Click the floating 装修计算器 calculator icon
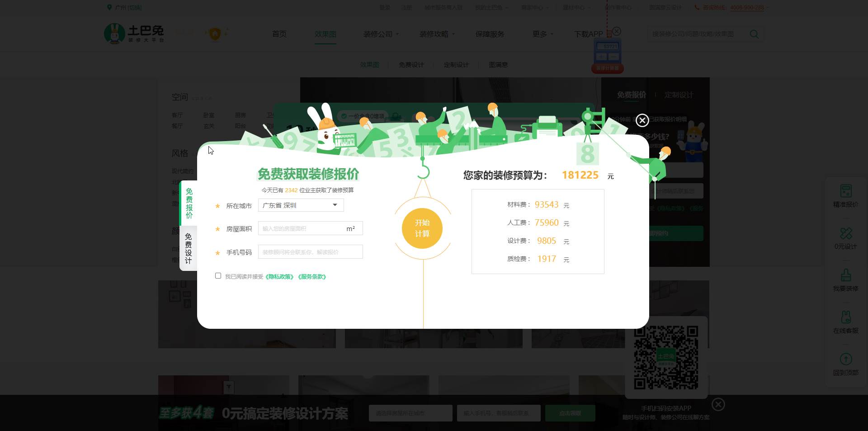This screenshot has width=868, height=431. 607,55
